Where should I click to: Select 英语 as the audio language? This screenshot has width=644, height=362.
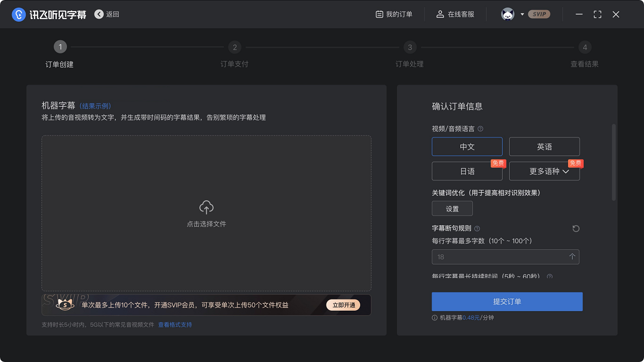pos(544,146)
